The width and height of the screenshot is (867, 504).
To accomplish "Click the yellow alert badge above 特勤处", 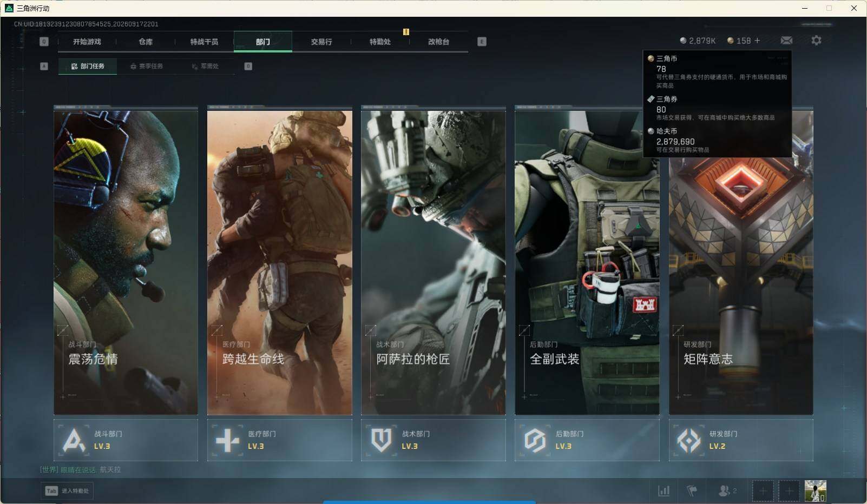I will click(x=406, y=32).
